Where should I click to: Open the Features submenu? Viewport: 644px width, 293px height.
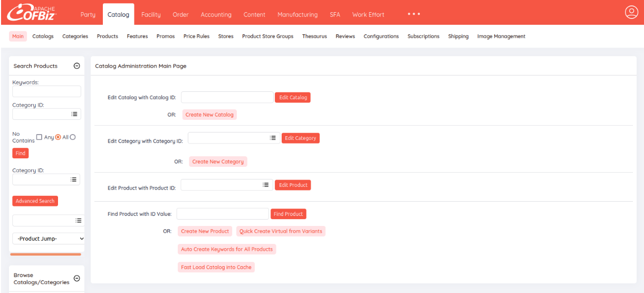[x=137, y=36]
